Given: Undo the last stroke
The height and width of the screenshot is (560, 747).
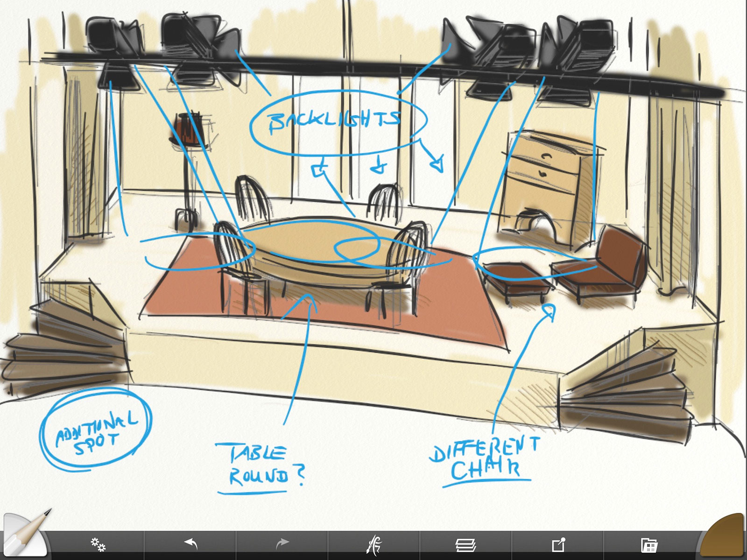Looking at the screenshot, I should [x=191, y=544].
